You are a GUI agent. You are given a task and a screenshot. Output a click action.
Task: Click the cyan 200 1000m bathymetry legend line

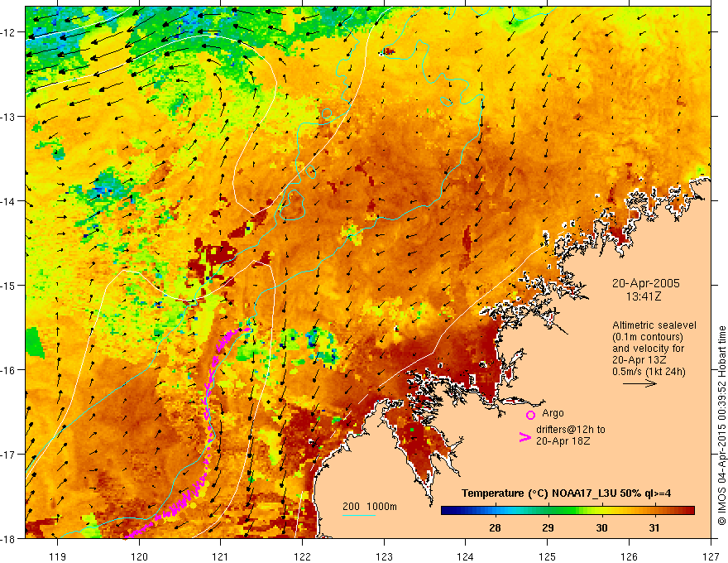tap(359, 515)
